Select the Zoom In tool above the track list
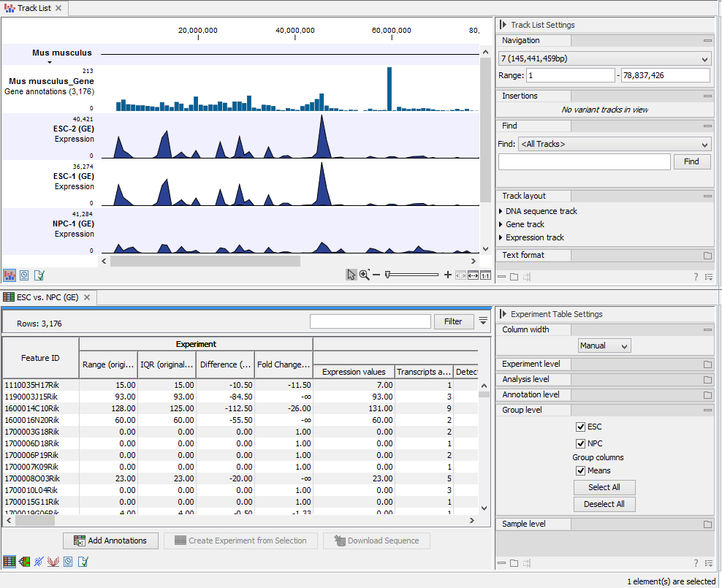This screenshot has width=722, height=588. click(x=365, y=275)
